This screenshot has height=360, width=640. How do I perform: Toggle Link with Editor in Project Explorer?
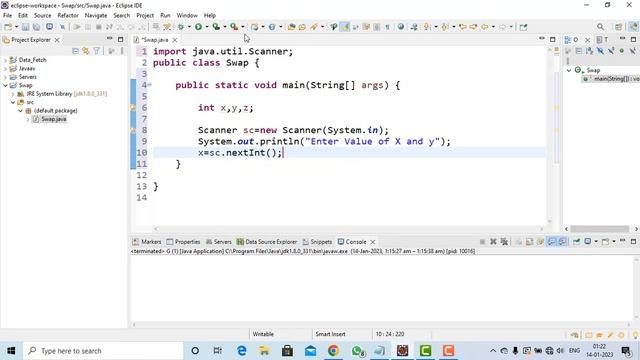point(86,51)
